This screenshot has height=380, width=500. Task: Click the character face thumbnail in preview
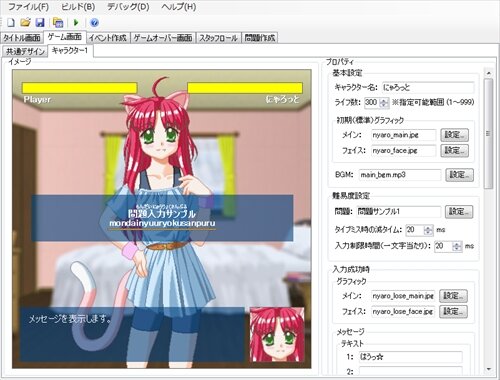277,334
